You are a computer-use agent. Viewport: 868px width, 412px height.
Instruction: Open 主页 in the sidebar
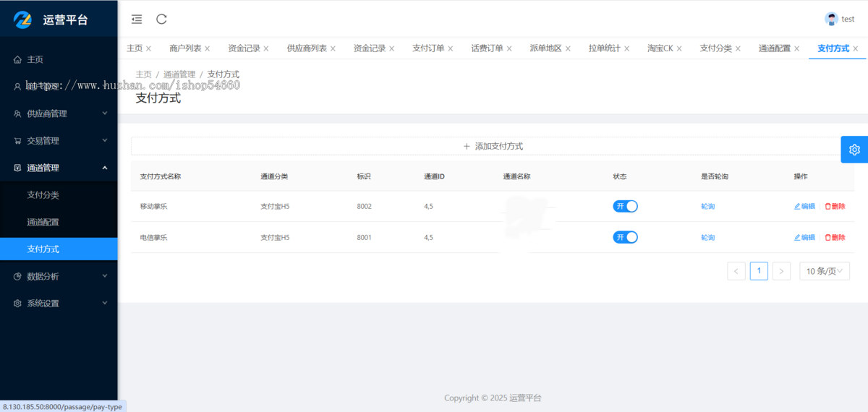(59, 59)
